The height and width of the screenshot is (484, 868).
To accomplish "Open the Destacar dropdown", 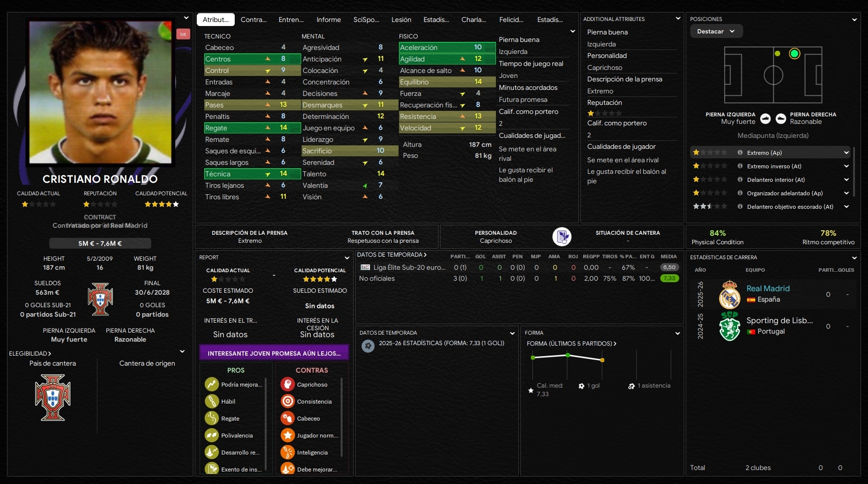I will pos(716,31).
